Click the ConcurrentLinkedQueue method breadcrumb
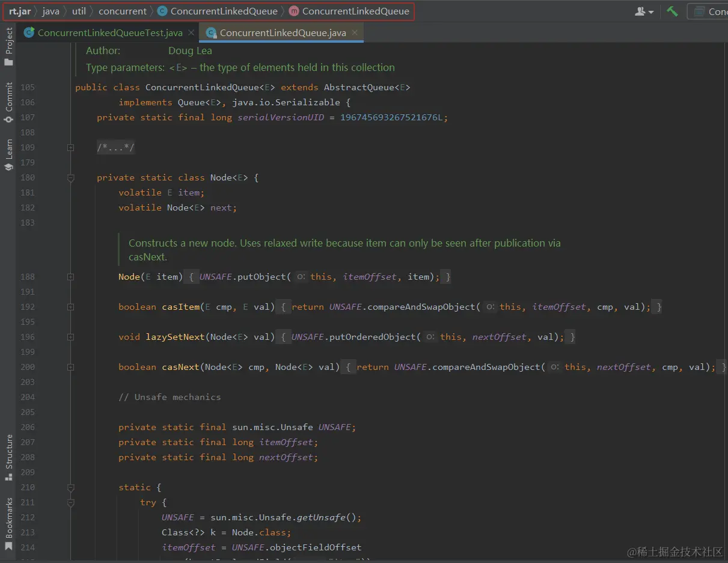 [x=356, y=11]
